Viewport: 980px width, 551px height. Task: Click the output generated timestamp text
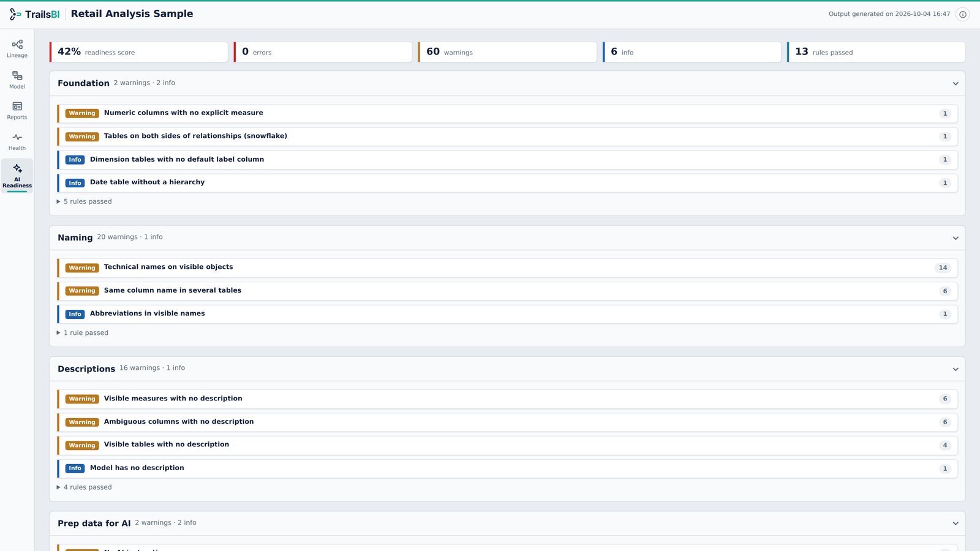click(x=889, y=14)
